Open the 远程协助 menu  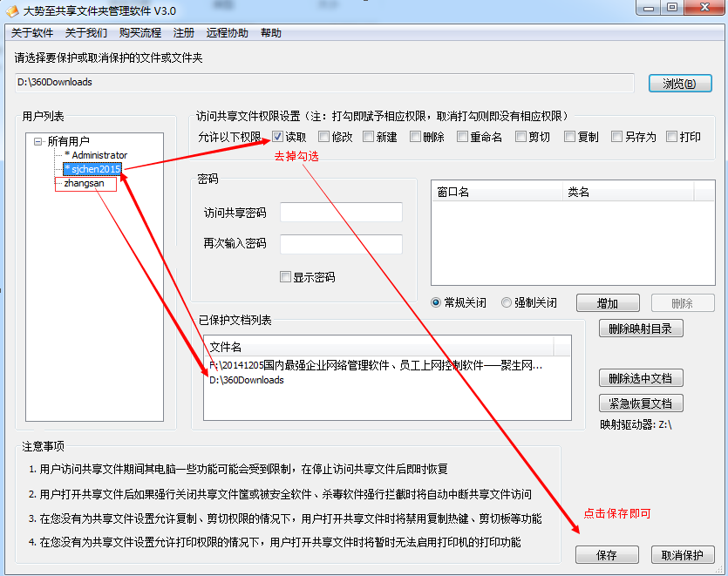(227, 33)
